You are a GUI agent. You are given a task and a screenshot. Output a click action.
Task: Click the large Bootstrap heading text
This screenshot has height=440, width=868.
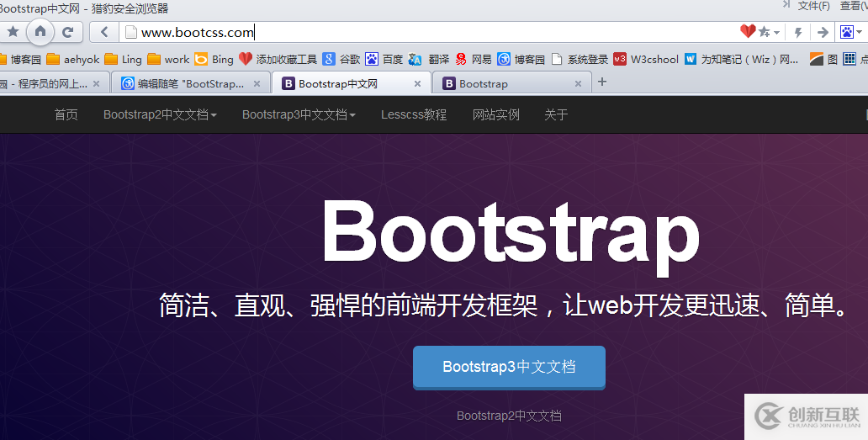(511, 237)
